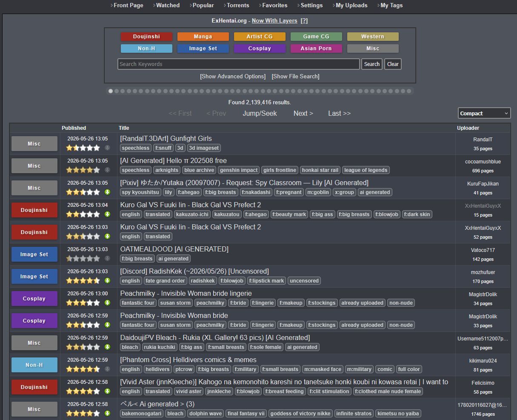This screenshot has width=517, height=420.
Task: Click torrent arrow on Peachmilky 33-page row
Action: click(107, 325)
